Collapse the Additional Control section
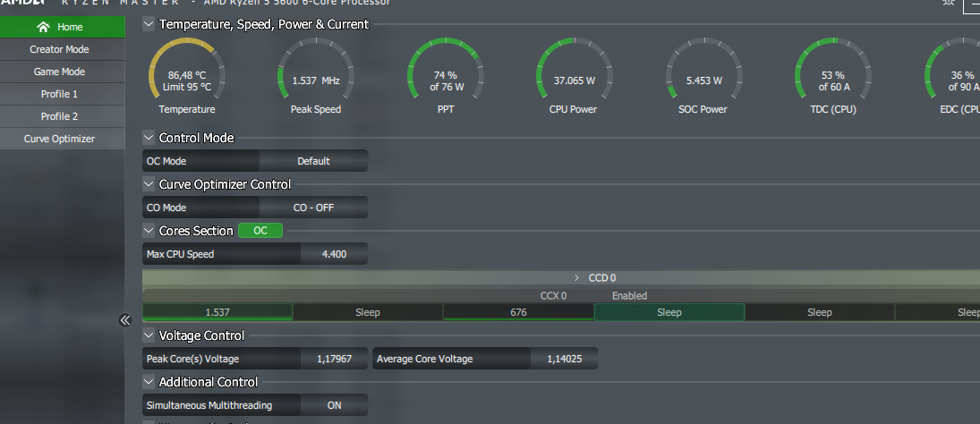This screenshot has width=980, height=424. click(x=149, y=382)
